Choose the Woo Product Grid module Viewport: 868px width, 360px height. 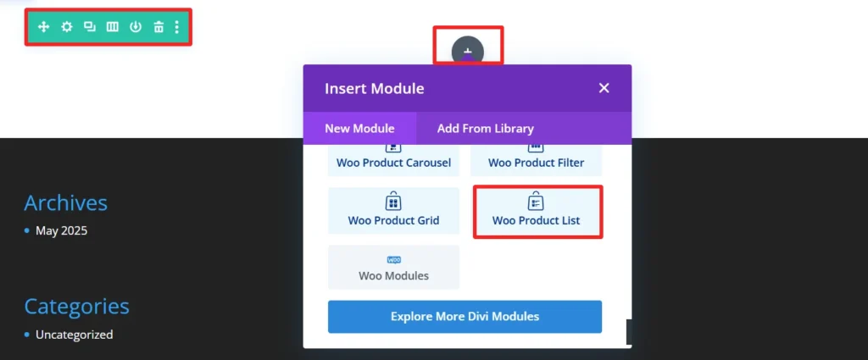click(393, 211)
